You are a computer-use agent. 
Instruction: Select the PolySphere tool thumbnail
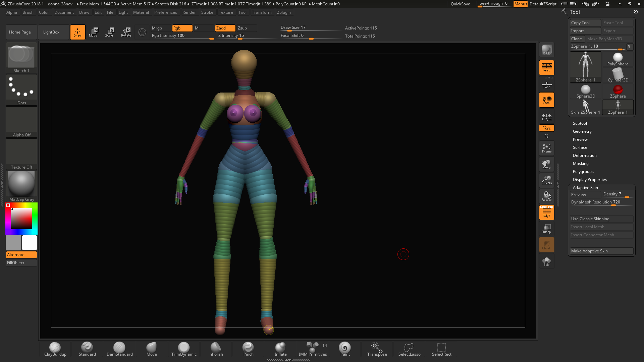[618, 59]
